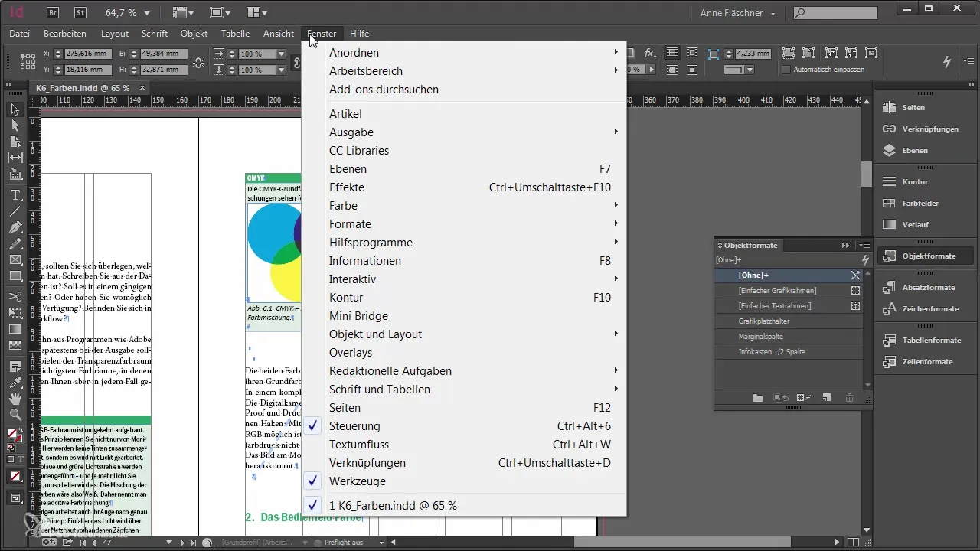Select the Pencil tool

click(x=15, y=244)
